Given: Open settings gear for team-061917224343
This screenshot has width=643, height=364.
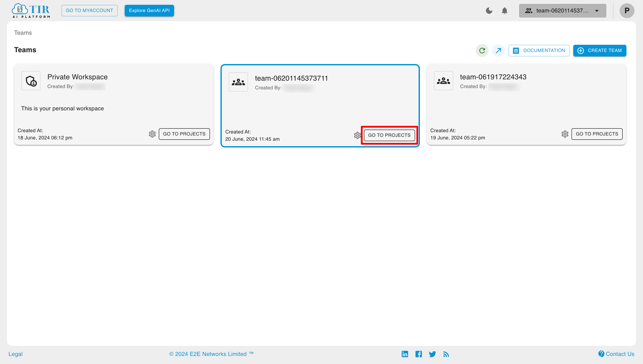Looking at the screenshot, I should 565,134.
